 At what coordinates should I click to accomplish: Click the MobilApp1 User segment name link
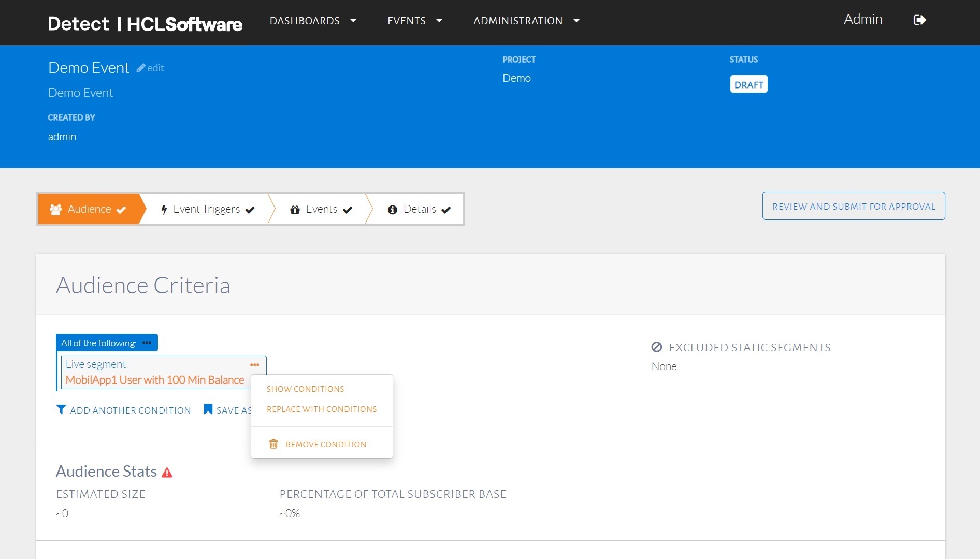pos(155,380)
